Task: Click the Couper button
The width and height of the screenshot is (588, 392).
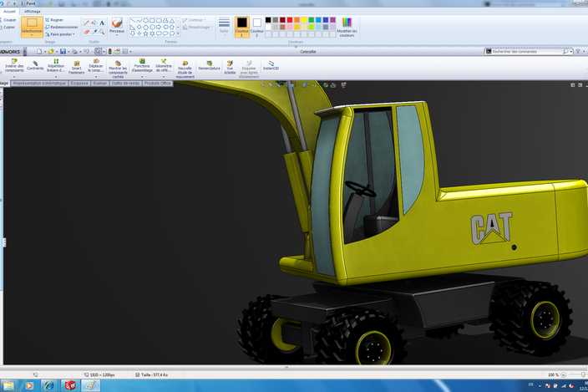Action: 8,20
